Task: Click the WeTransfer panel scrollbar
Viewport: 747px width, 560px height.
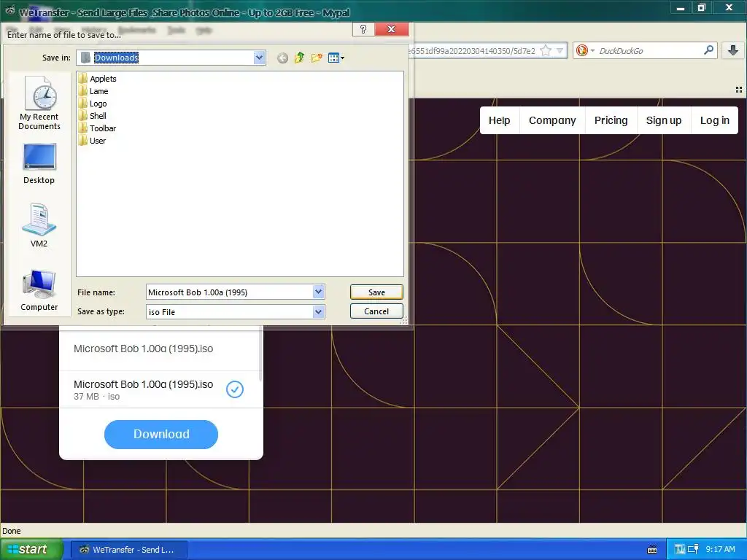Action: pyautogui.click(x=260, y=354)
